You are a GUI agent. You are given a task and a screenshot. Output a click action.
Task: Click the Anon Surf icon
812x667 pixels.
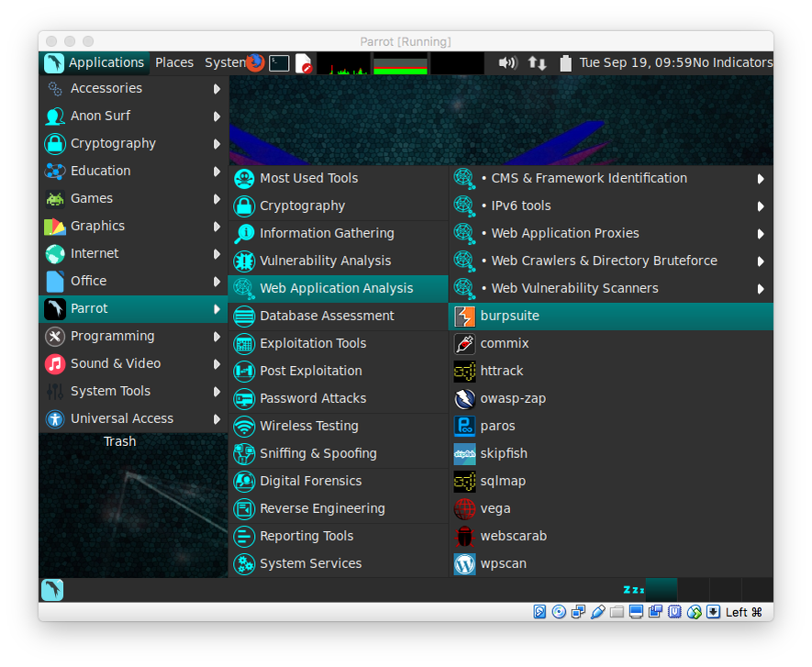tap(55, 116)
